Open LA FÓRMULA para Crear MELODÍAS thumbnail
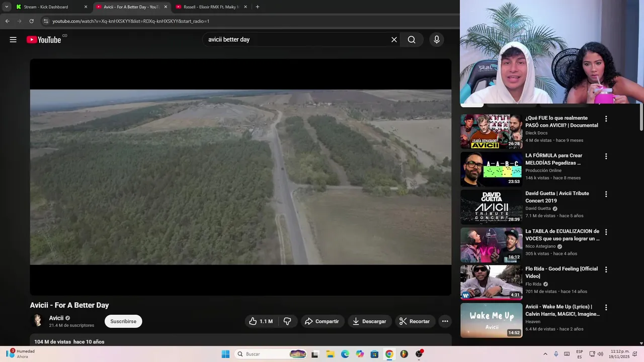Image resolution: width=644 pixels, height=362 pixels. (491, 169)
